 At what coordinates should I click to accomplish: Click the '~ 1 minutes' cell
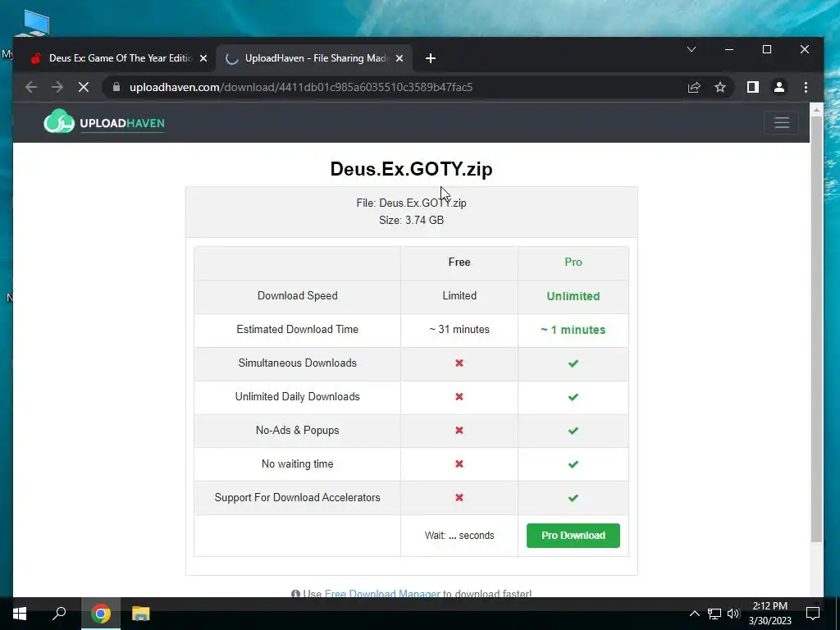coord(573,330)
